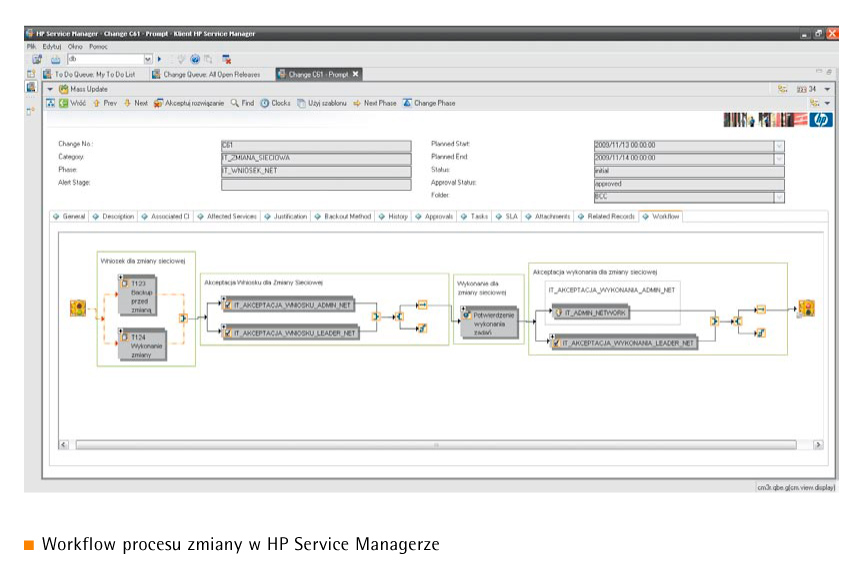Open the Backout Method tab
This screenshot has height=582, width=864.
[x=343, y=216]
